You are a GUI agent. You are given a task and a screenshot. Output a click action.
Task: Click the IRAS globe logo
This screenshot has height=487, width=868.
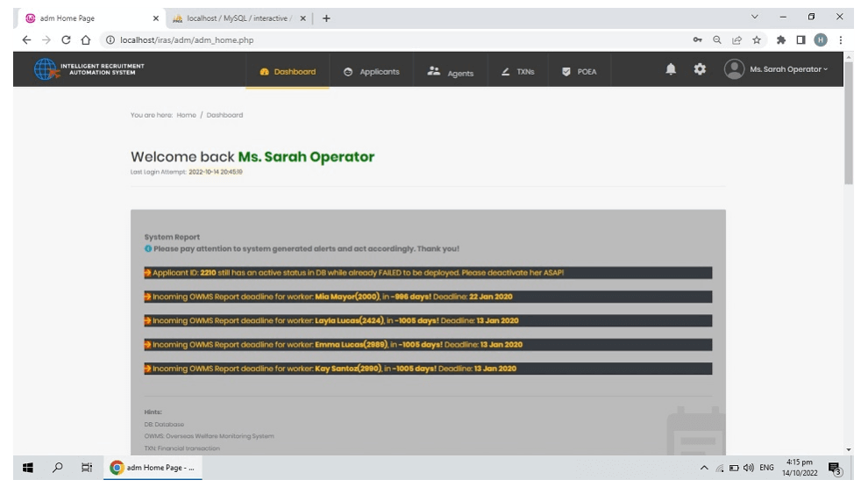point(45,69)
